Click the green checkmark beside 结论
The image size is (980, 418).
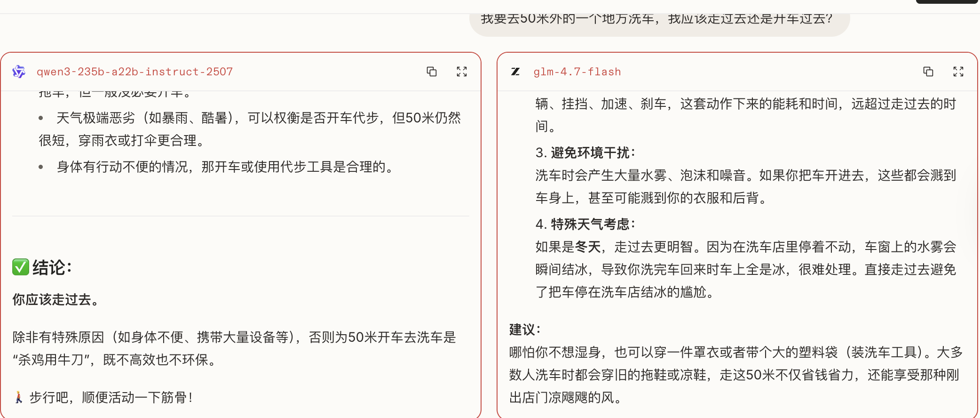point(21,267)
